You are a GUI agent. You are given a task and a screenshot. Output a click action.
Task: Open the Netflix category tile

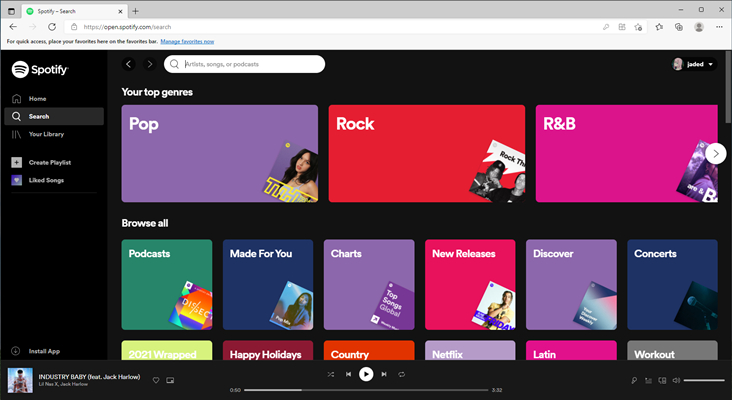(470, 350)
